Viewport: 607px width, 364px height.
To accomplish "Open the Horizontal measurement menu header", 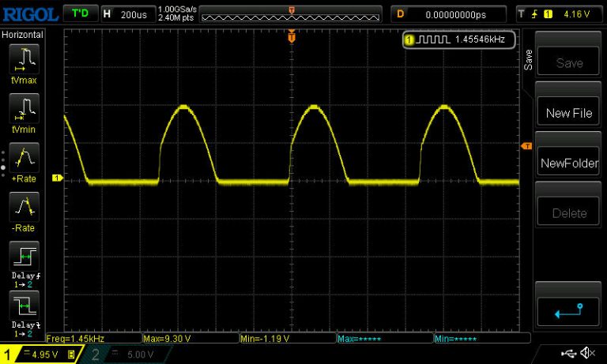I will point(23,35).
